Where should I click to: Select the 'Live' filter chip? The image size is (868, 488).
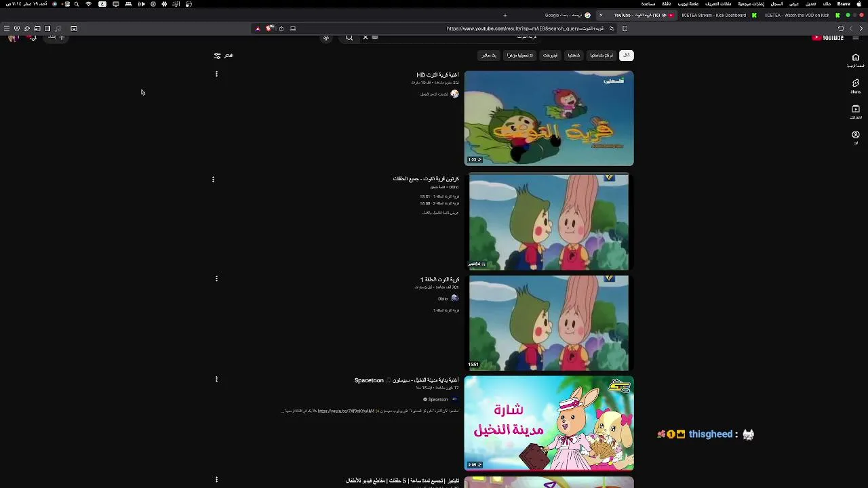point(489,56)
